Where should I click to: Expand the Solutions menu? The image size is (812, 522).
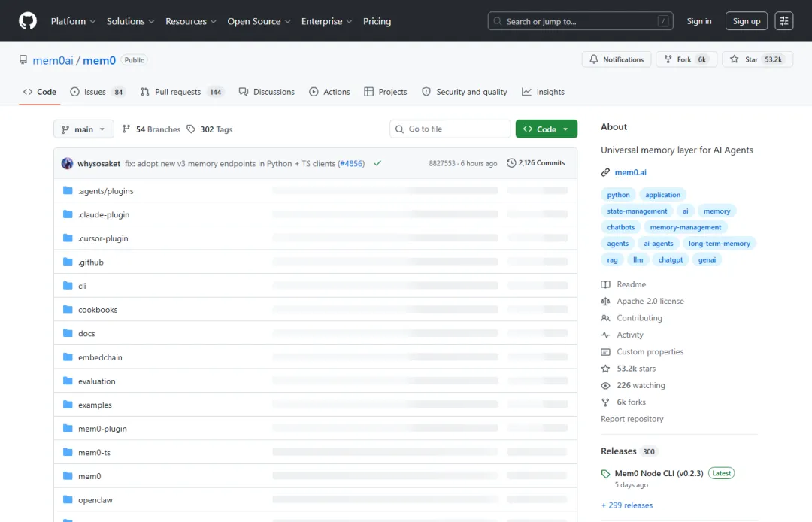[x=131, y=21]
